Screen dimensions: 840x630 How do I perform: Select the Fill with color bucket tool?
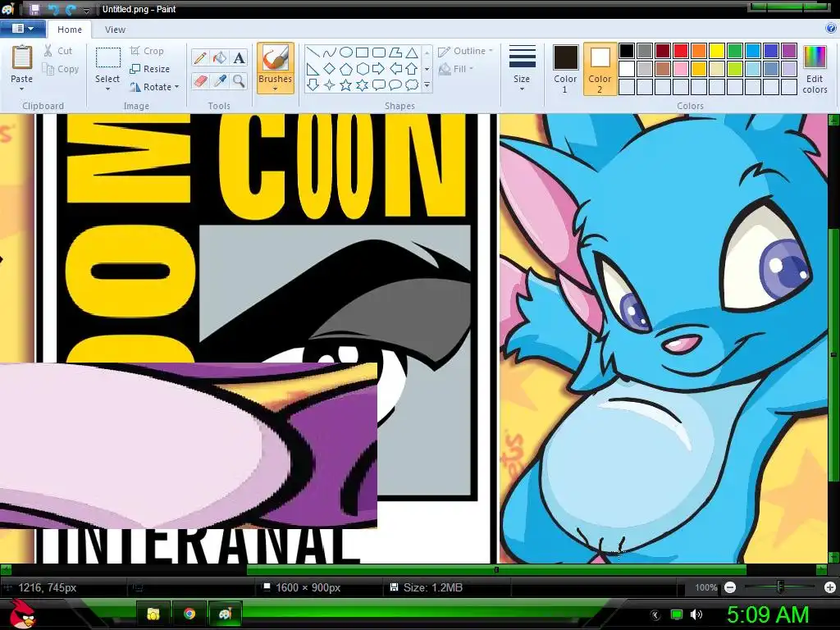click(x=220, y=58)
